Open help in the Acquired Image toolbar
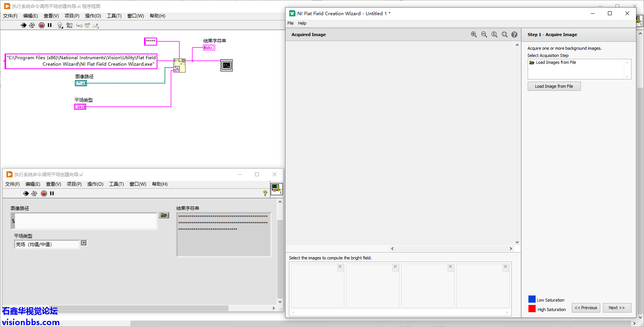This screenshot has height=327, width=644. tap(514, 35)
